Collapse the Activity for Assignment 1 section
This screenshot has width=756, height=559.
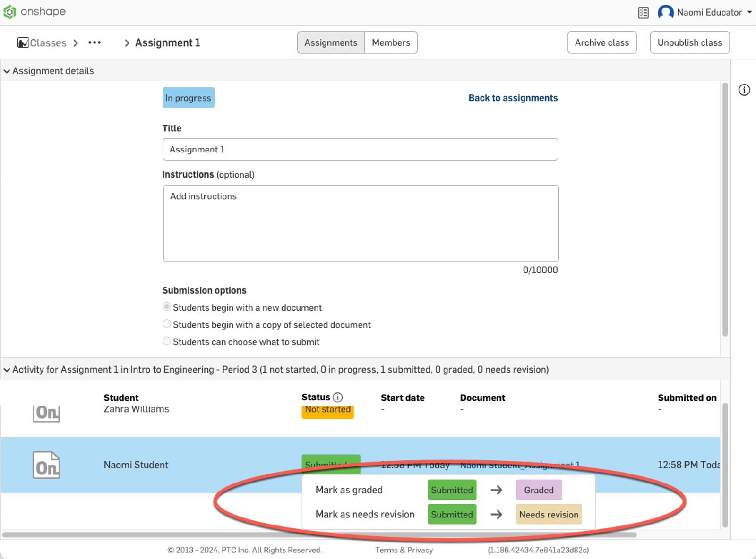click(7, 370)
